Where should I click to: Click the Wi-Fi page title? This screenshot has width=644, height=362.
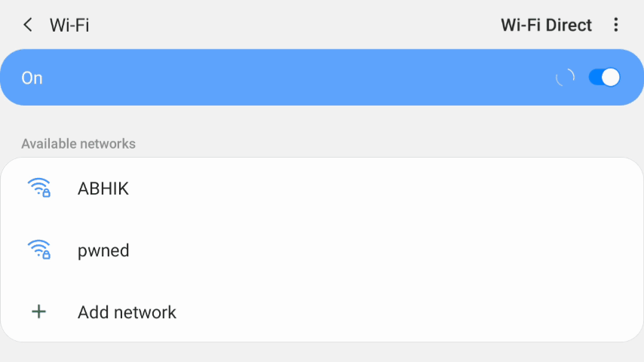tap(69, 25)
